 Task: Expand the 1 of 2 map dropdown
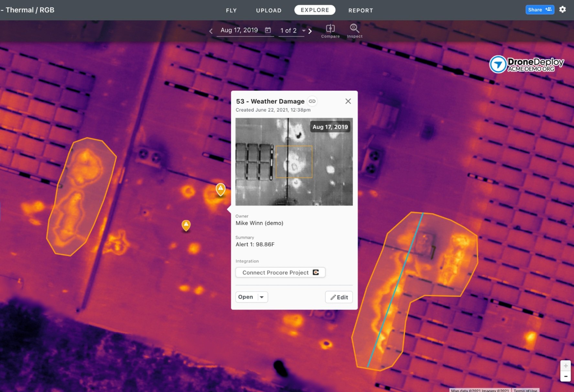click(x=304, y=30)
